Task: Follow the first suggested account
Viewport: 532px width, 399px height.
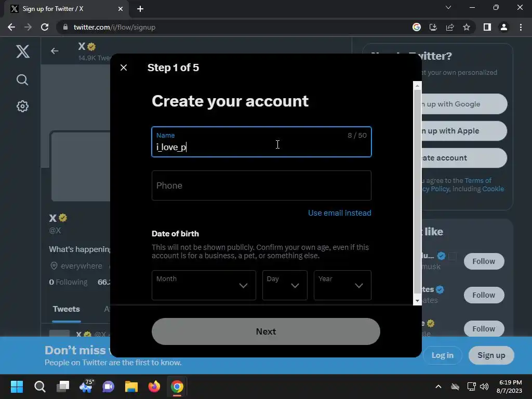Action: point(484,261)
